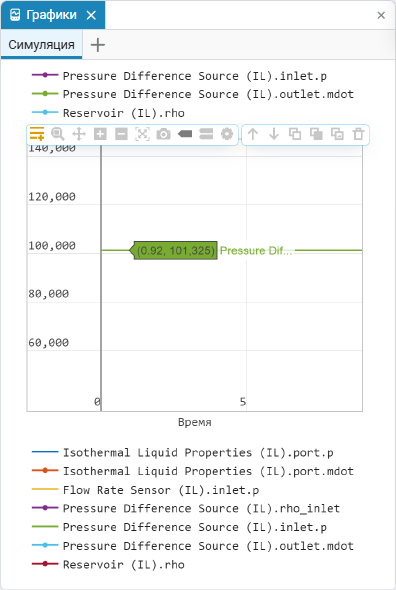Click the green (0.92, 101,325) data tooltip
Screen dimensions: 396x590
174,250
